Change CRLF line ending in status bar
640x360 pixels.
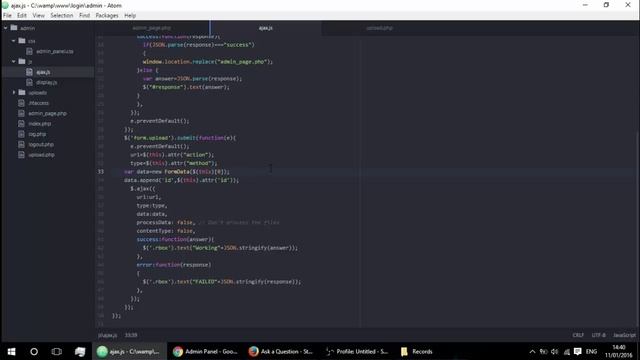578,335
